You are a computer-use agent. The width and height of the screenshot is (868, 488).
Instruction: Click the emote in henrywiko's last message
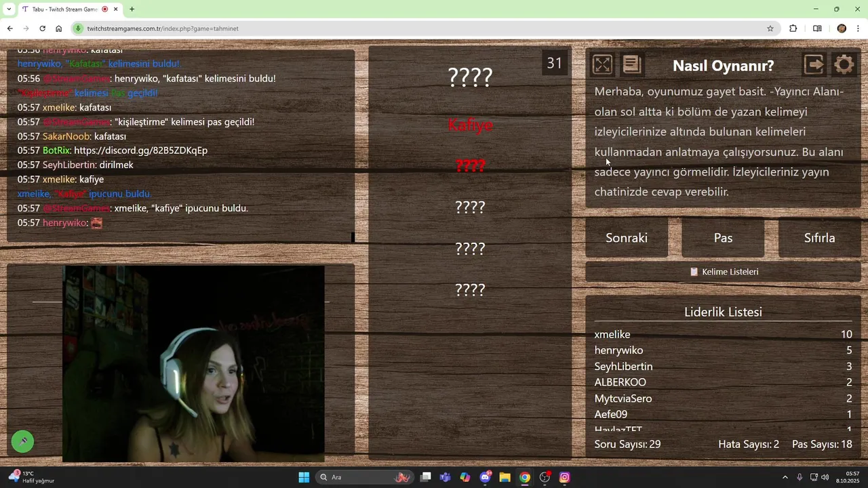click(x=96, y=223)
